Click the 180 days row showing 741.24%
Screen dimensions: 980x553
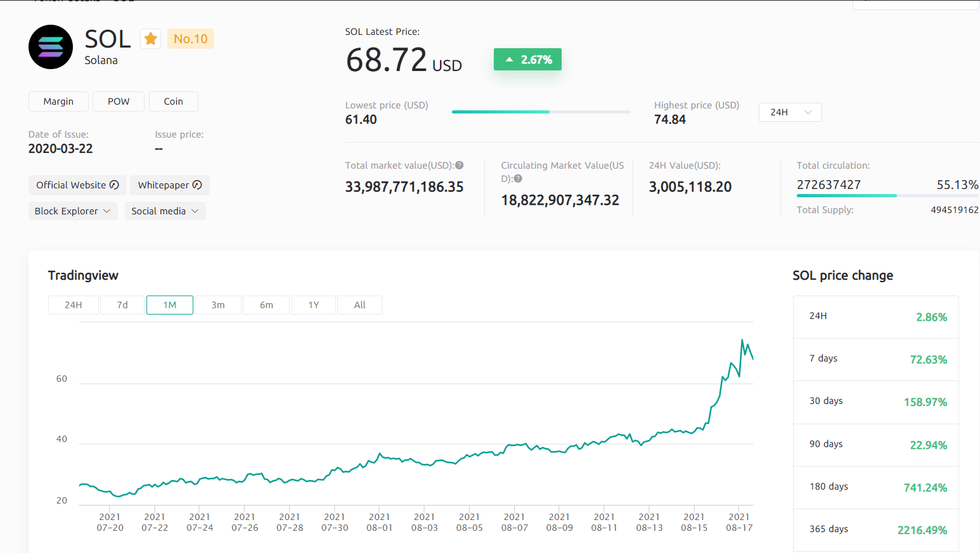[876, 488]
